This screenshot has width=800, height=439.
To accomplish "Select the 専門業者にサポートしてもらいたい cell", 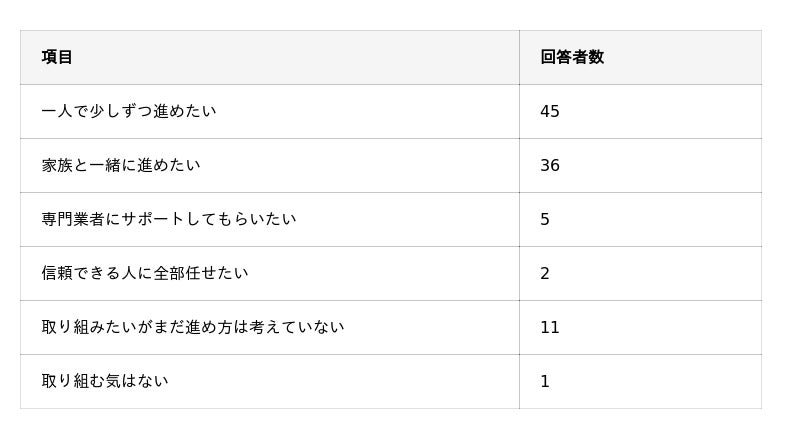I will point(169,219).
